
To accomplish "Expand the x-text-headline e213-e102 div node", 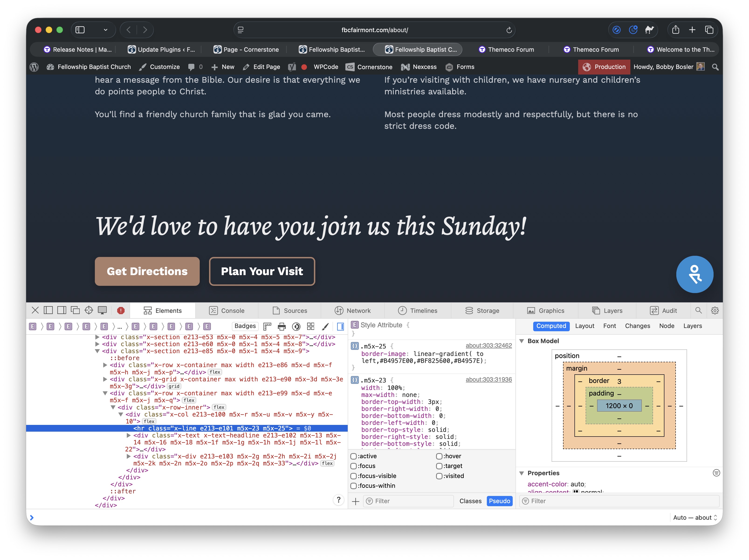I will 129,435.
